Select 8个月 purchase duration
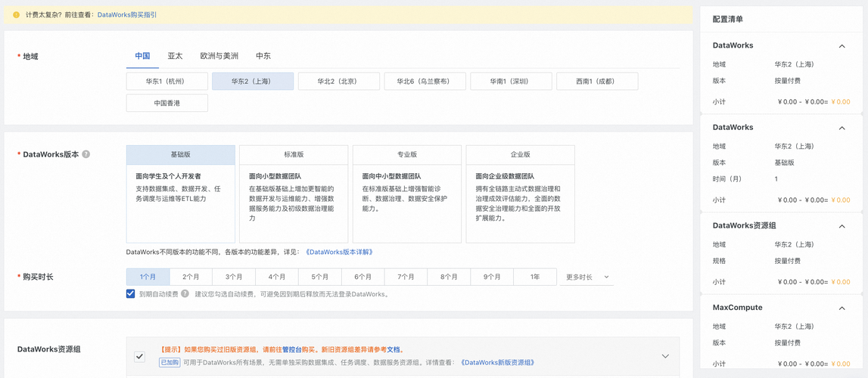Viewport: 868px width, 378px height. coord(449,277)
